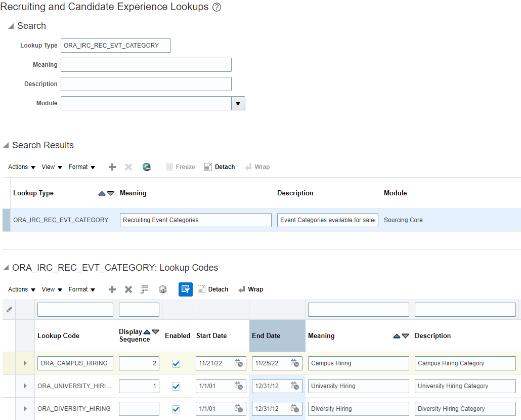Uncheck Enabled for ORA_CAMPUS_HIRING
Image resolution: width=521 pixels, height=420 pixels.
tap(176, 364)
